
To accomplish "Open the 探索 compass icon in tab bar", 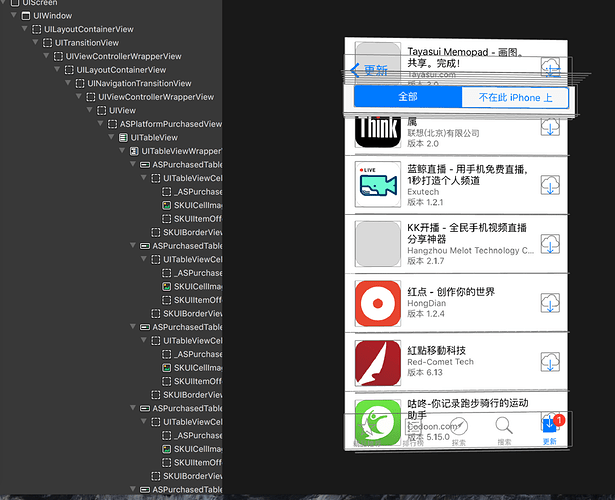I will click(x=459, y=426).
